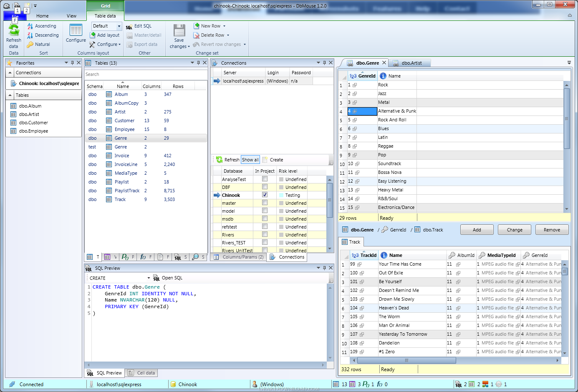Image resolution: width=578 pixels, height=392 pixels.
Task: Close the dbo.Genre tab
Action: coord(384,63)
